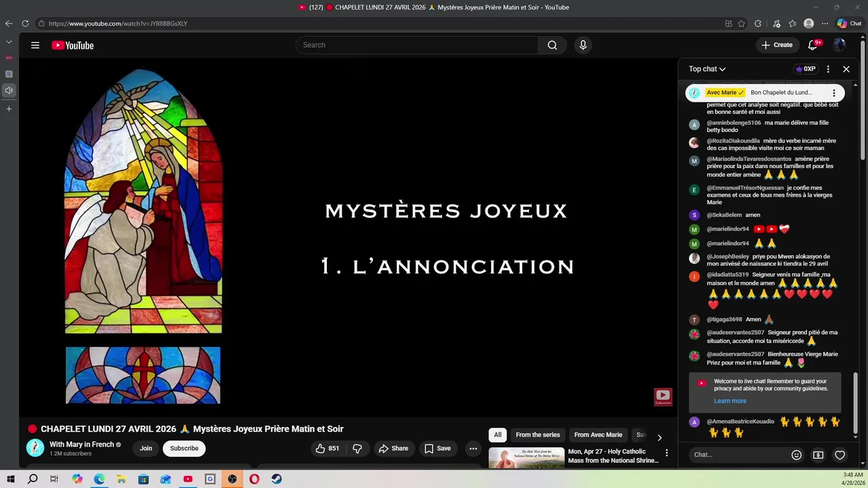Close the live chat panel
The width and height of the screenshot is (868, 488).
(x=846, y=69)
